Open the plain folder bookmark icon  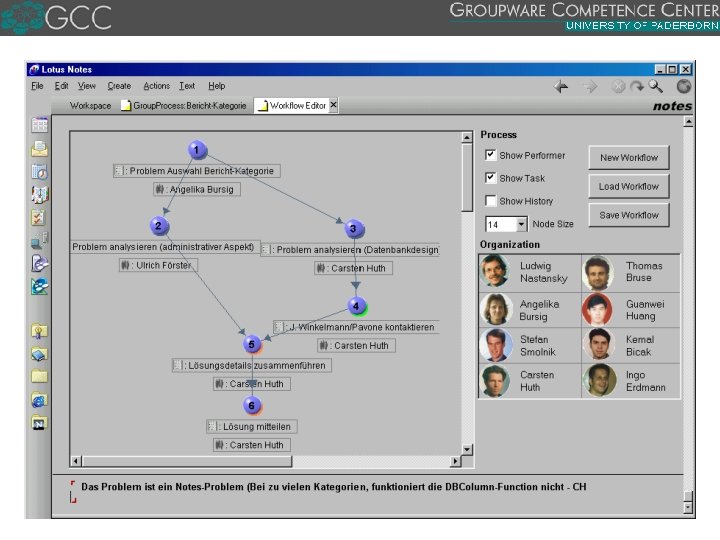[39, 377]
